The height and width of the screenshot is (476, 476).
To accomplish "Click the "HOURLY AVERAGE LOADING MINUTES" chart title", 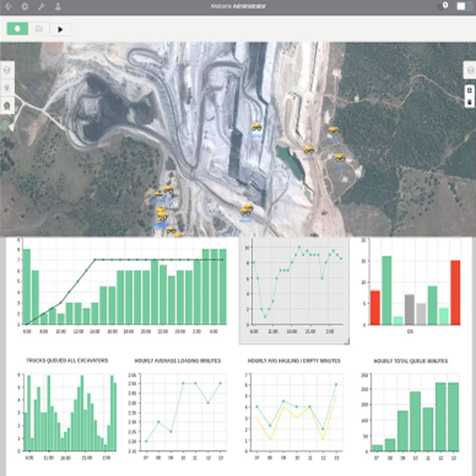I will 177,361.
